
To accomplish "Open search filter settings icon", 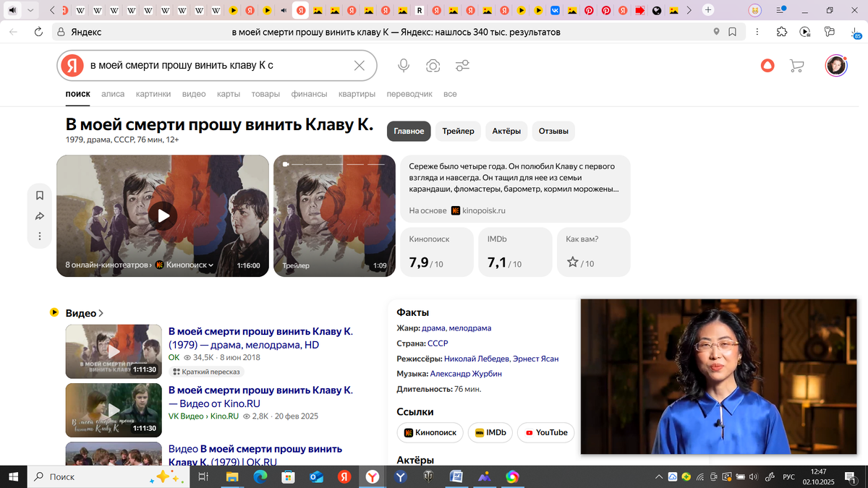I will pyautogui.click(x=462, y=66).
